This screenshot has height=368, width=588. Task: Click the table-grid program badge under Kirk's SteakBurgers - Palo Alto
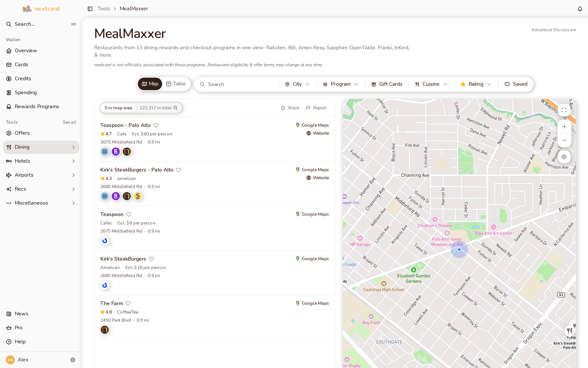pyautogui.click(x=105, y=196)
